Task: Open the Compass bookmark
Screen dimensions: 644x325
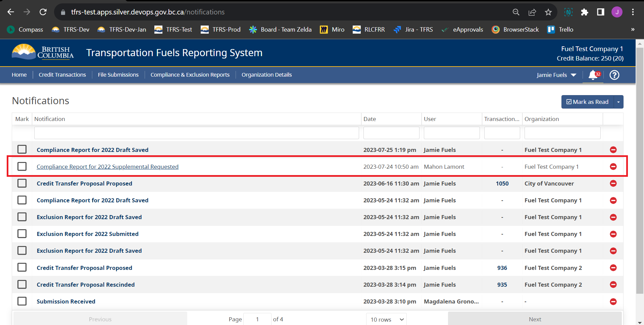Action: 25,30
